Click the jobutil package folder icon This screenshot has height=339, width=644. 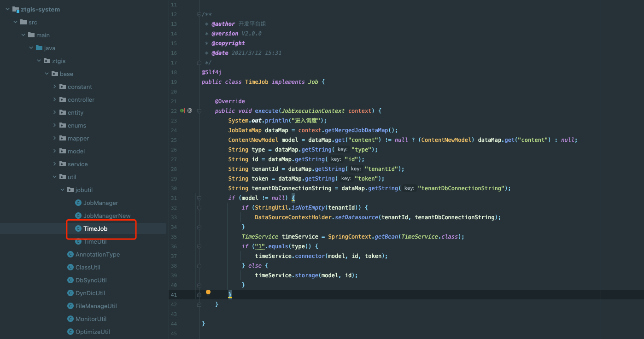click(70, 190)
